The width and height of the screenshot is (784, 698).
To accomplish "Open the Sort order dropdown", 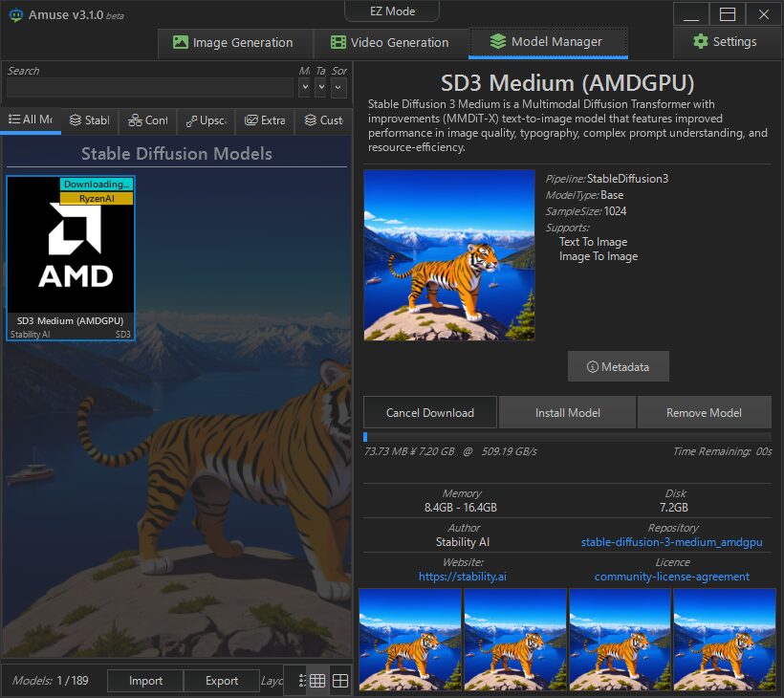I will (x=339, y=86).
